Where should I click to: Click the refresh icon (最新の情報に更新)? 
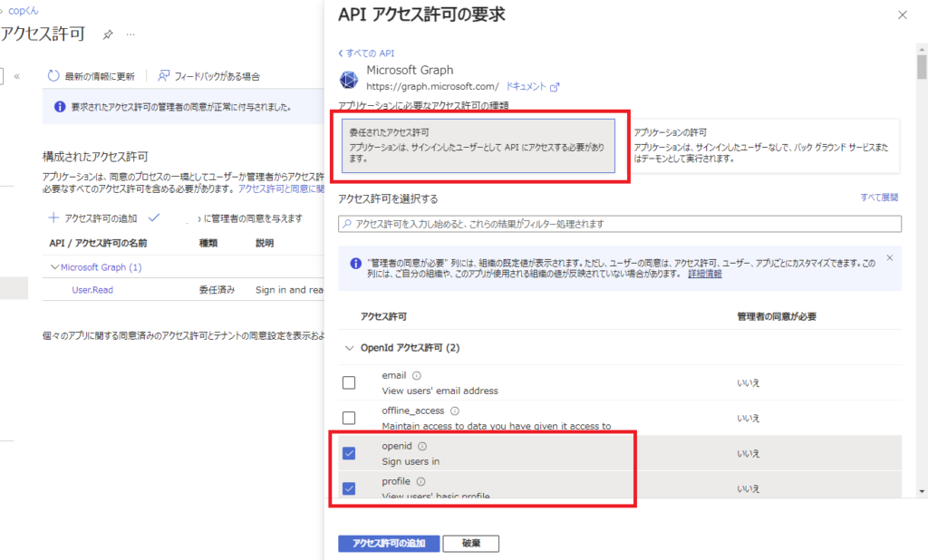(x=53, y=76)
